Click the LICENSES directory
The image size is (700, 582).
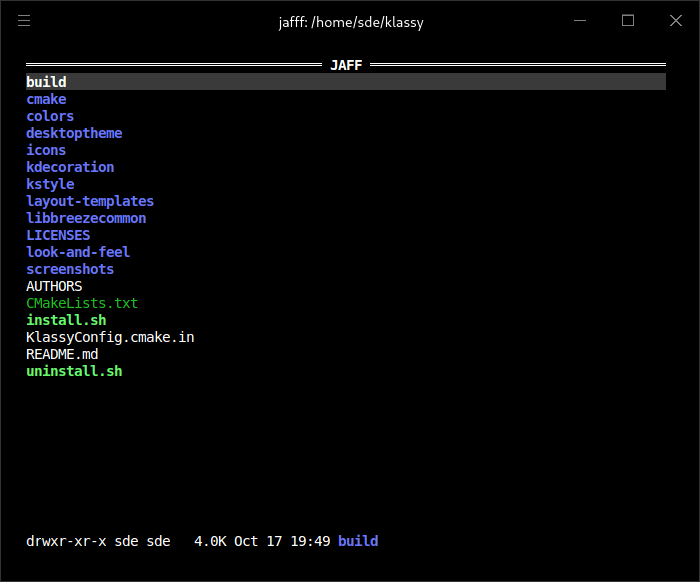pos(58,235)
